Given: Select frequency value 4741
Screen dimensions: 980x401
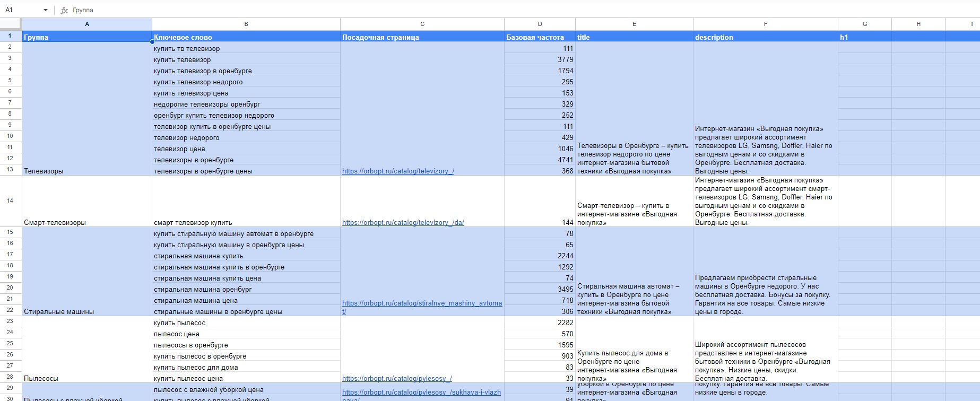Looking at the screenshot, I should point(540,160).
